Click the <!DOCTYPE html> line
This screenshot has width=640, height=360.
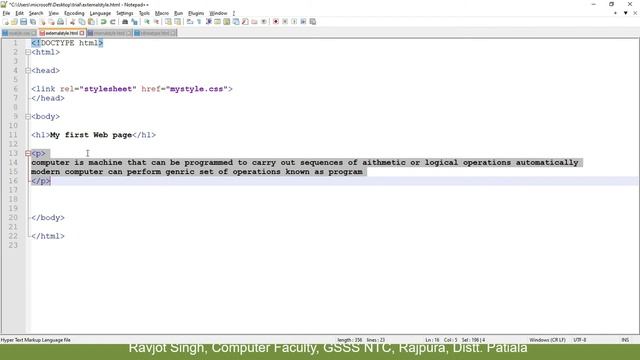67,43
